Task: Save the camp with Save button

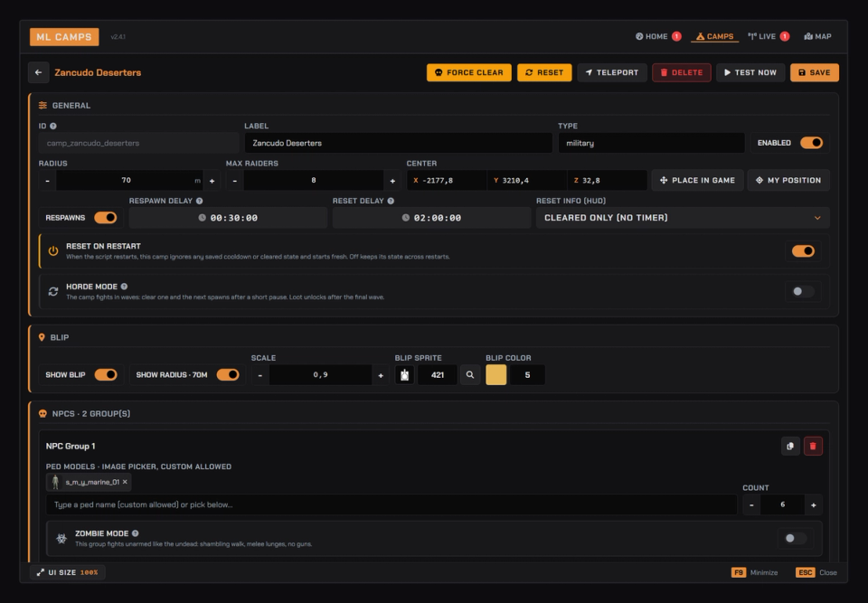Action: click(815, 72)
